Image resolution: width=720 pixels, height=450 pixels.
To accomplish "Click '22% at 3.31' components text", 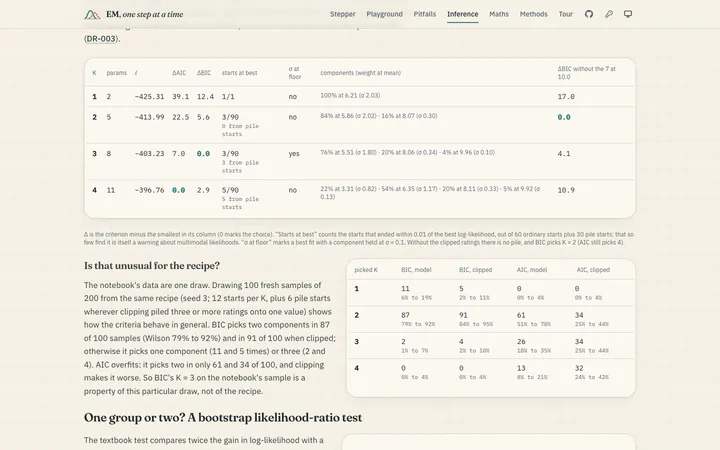I will pos(430,192).
